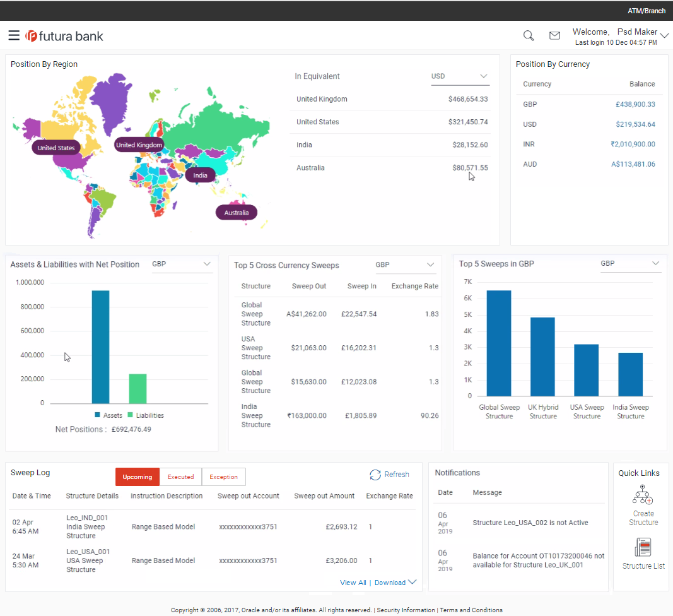Click the Global Sweep Structure bar

click(x=499, y=343)
